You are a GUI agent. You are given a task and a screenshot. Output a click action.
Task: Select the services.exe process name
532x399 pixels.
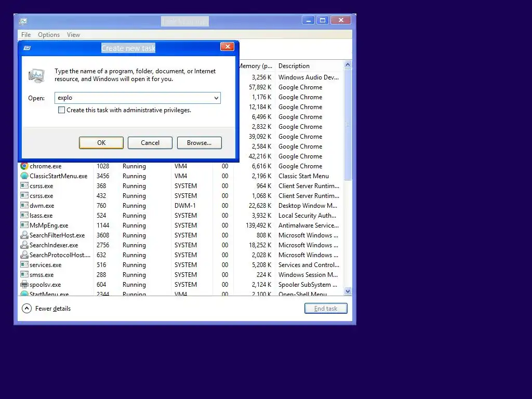coord(46,264)
